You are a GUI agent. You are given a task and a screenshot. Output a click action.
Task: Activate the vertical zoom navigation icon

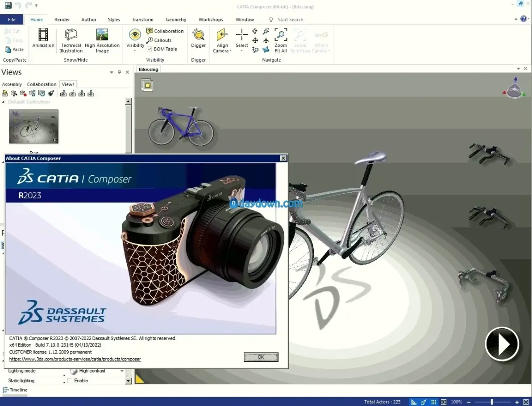[x=255, y=50]
